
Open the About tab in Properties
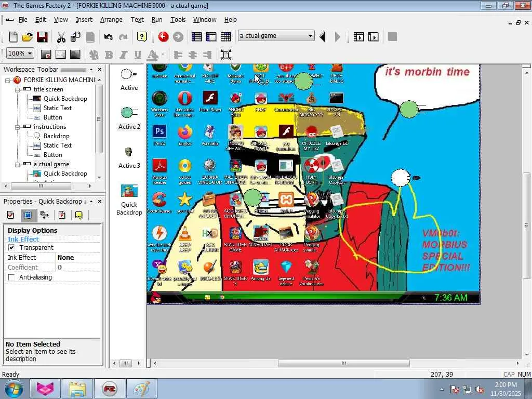coord(79,215)
